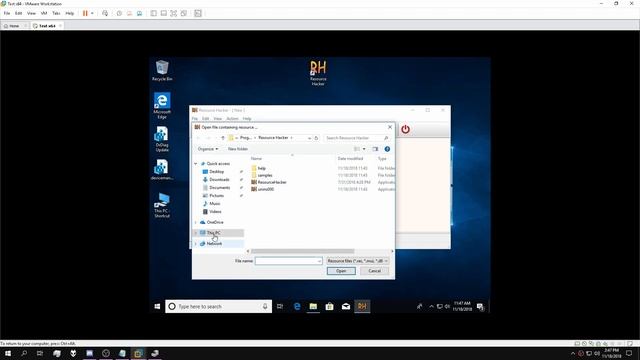Click the microphone icon in Cortana search
Screen dimensions: 640x360
tap(265, 306)
